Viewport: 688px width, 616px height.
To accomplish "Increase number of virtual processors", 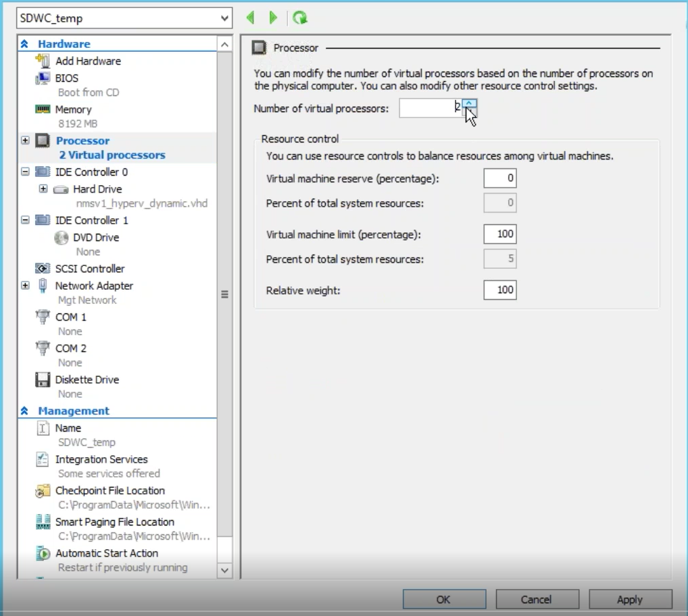I will (469, 103).
